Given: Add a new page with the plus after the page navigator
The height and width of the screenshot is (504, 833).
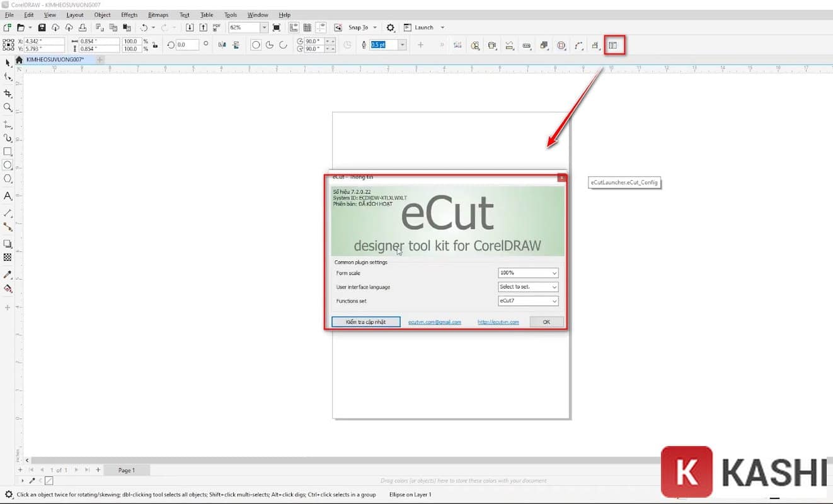Looking at the screenshot, I should 98,470.
